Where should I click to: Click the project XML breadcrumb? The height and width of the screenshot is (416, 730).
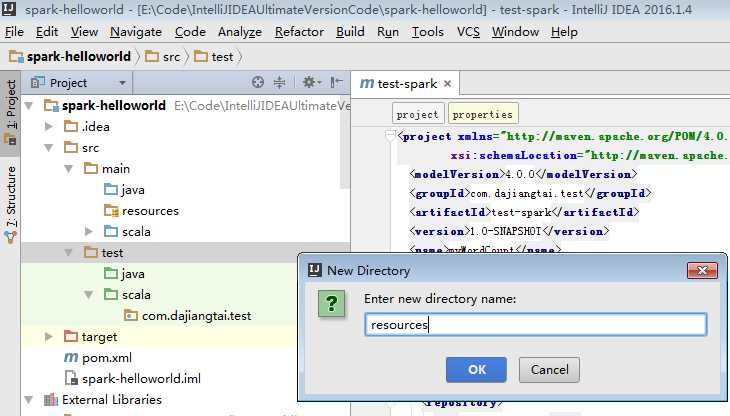418,114
